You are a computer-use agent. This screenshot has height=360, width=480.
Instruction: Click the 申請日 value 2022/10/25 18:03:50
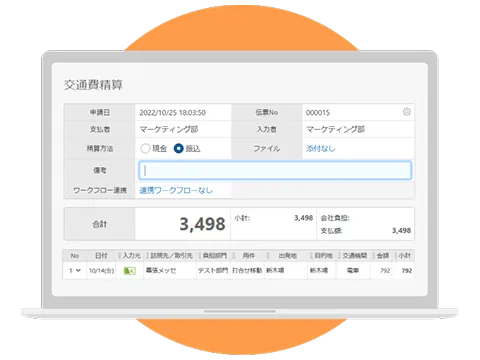172,113
